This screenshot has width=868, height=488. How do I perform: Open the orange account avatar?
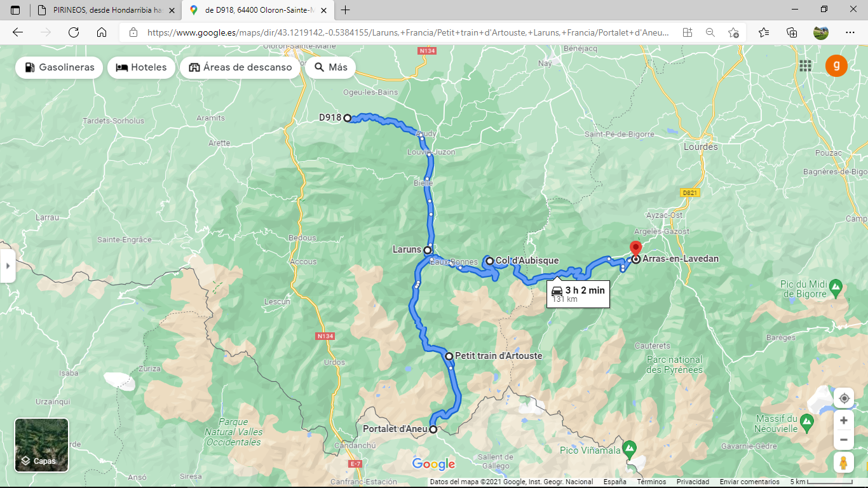pos(836,65)
